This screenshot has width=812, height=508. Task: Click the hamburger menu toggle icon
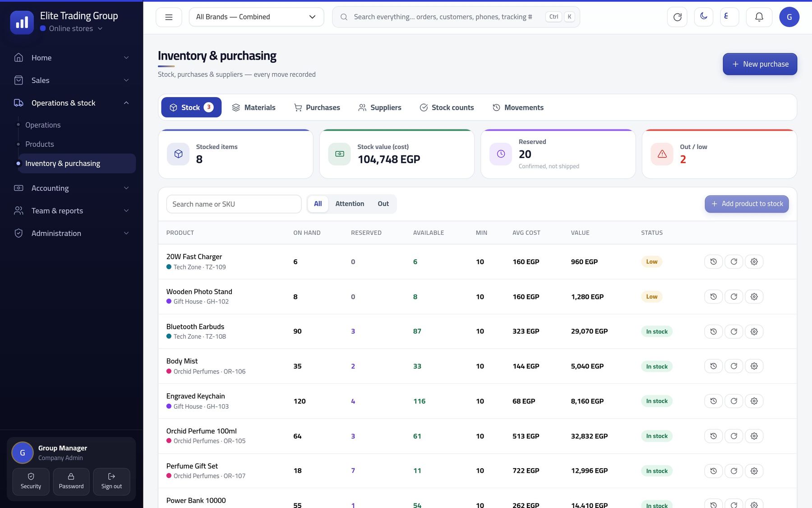(169, 17)
